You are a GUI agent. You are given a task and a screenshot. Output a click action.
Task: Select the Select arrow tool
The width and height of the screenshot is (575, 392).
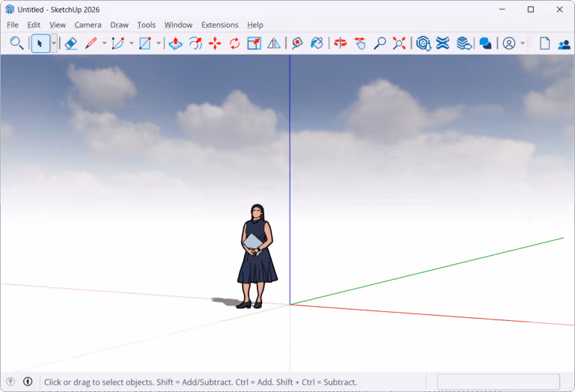[x=40, y=43]
